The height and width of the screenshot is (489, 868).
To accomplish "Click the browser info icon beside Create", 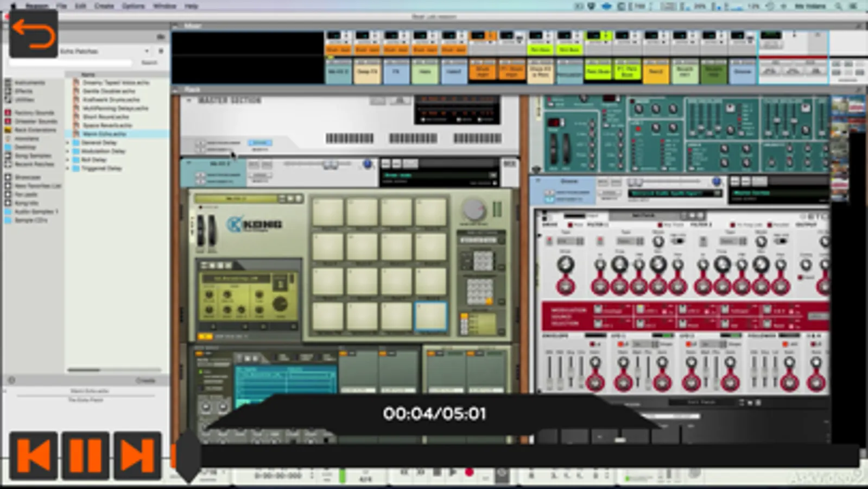I will tap(11, 380).
